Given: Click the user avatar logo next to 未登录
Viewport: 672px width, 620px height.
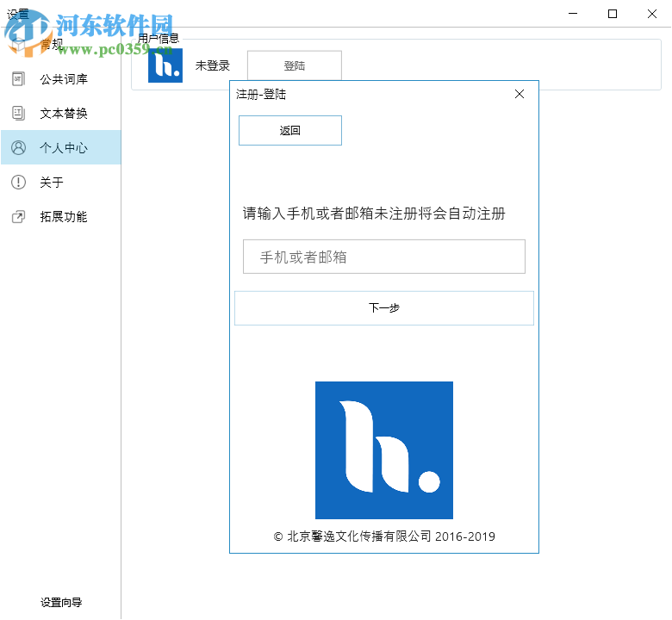Looking at the screenshot, I should pyautogui.click(x=165, y=65).
